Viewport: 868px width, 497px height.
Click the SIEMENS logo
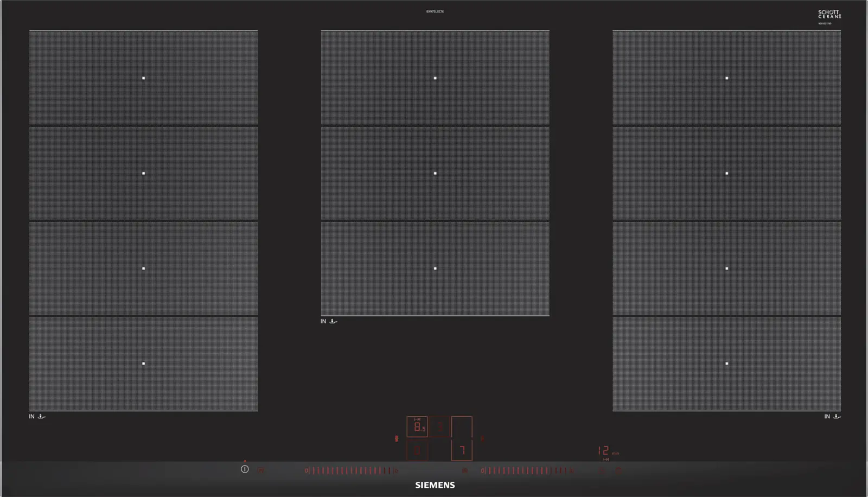click(x=435, y=485)
